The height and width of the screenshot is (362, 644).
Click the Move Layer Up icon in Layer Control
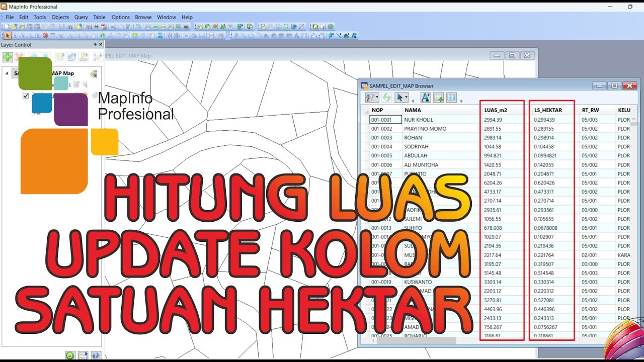(x=34, y=56)
